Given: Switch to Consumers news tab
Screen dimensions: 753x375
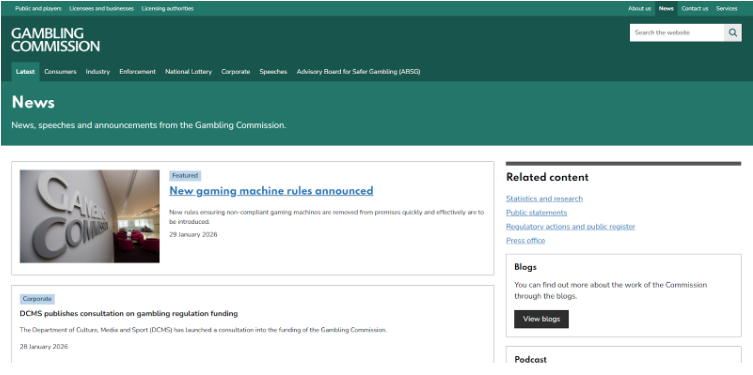Looking at the screenshot, I should tap(61, 72).
